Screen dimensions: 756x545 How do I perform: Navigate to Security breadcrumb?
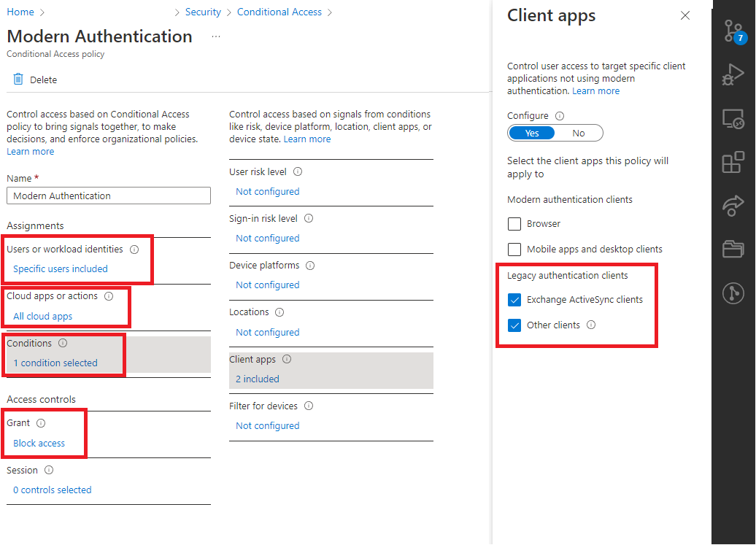[203, 12]
